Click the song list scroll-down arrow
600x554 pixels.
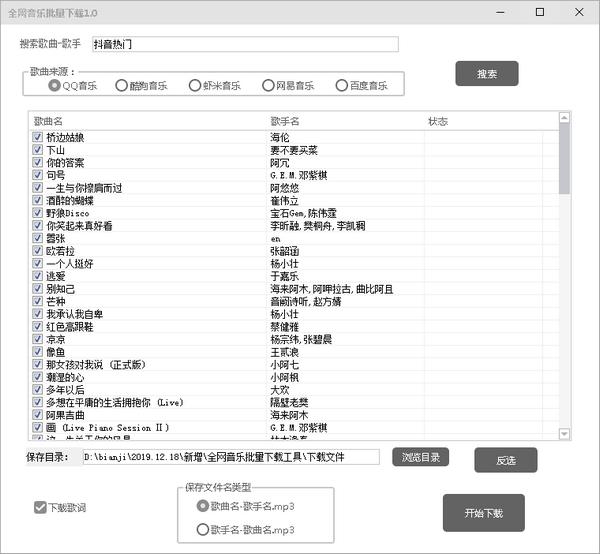click(x=564, y=434)
